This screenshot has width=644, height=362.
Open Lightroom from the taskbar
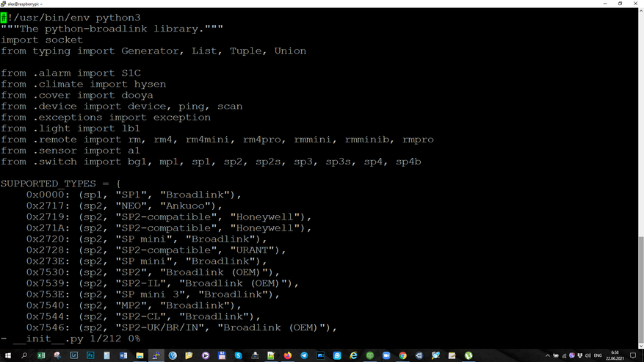pyautogui.click(x=74, y=355)
